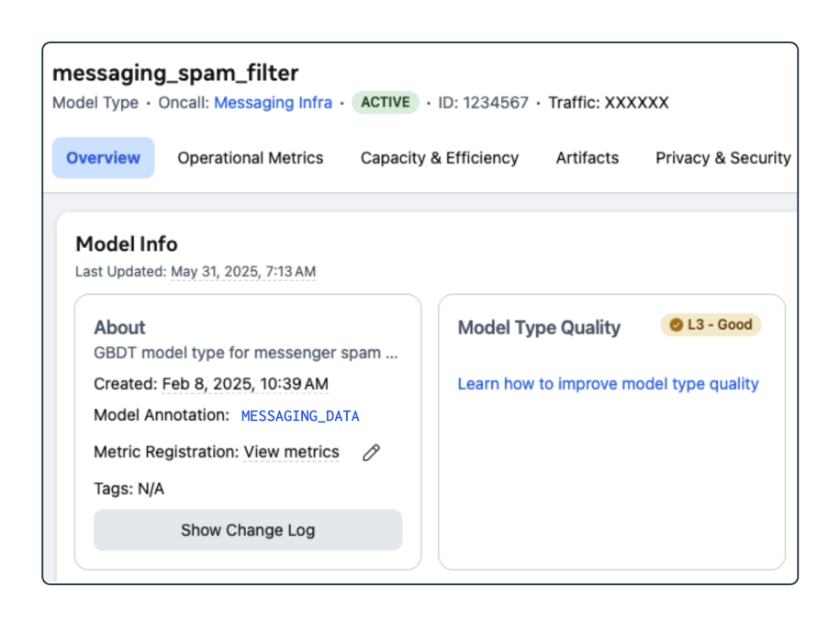The width and height of the screenshot is (840, 622).
Task: Click the Created Feb 8, 2025 timestamp
Action: pos(245,384)
